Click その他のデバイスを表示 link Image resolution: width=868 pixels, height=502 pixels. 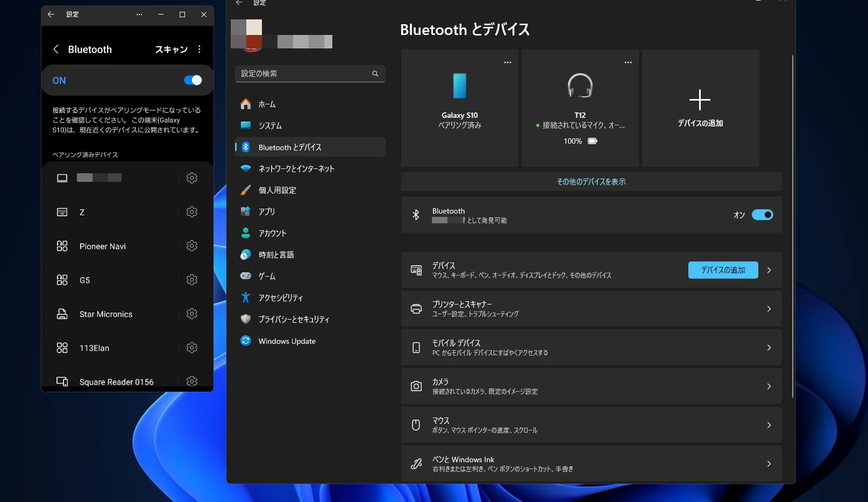(x=591, y=182)
